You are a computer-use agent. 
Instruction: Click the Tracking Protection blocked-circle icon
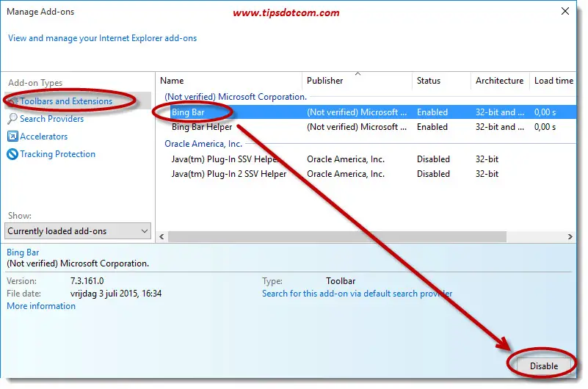12,154
